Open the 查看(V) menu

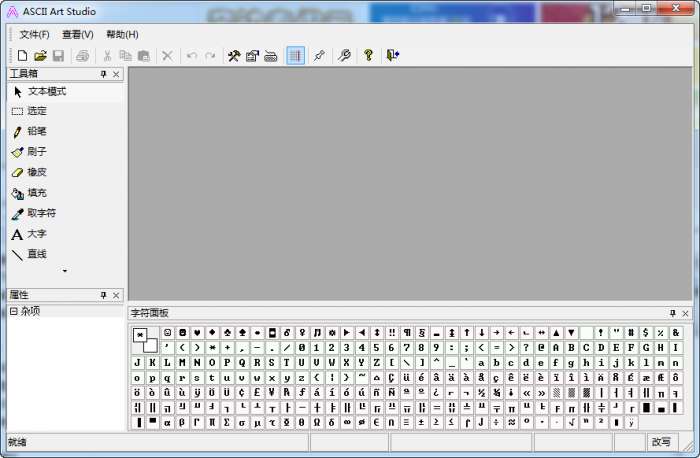[77, 34]
